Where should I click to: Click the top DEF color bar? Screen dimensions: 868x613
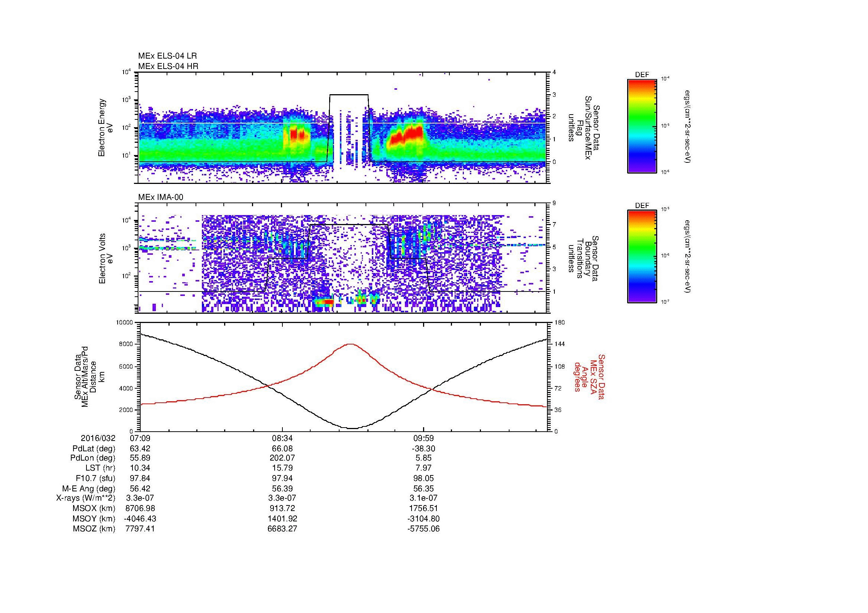tap(642, 126)
